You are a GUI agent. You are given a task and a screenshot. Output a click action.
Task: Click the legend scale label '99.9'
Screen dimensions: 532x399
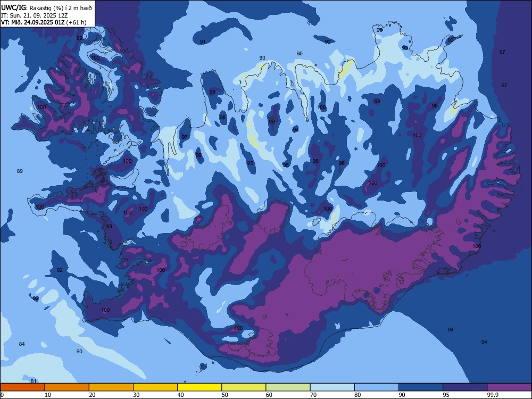coord(493,395)
